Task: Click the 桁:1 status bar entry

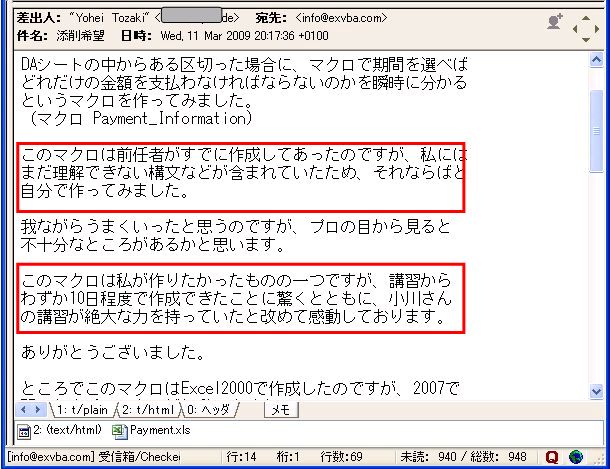Action: (x=288, y=457)
